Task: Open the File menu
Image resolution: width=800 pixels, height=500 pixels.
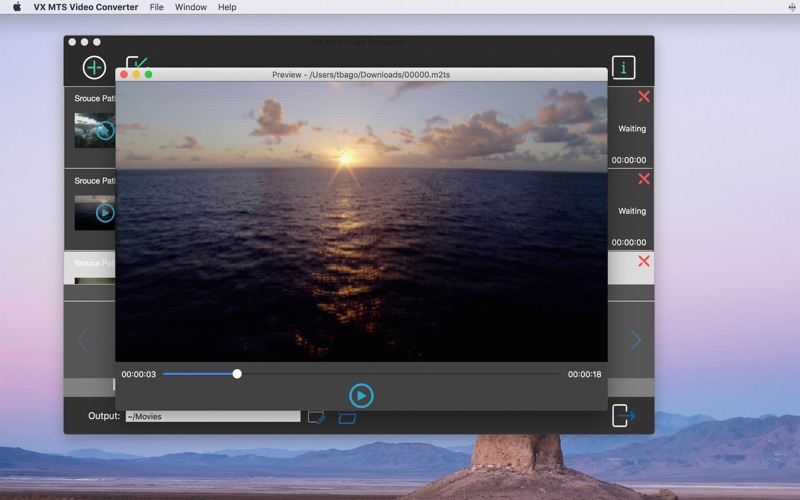Action: (x=156, y=7)
